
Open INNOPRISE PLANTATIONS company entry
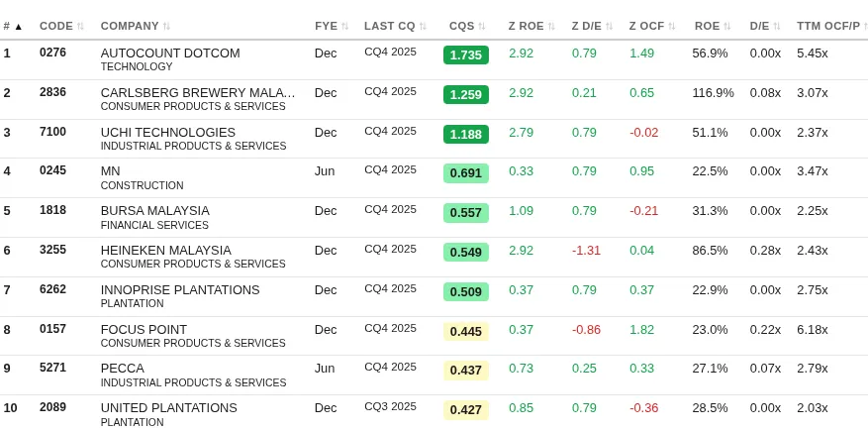pos(180,289)
